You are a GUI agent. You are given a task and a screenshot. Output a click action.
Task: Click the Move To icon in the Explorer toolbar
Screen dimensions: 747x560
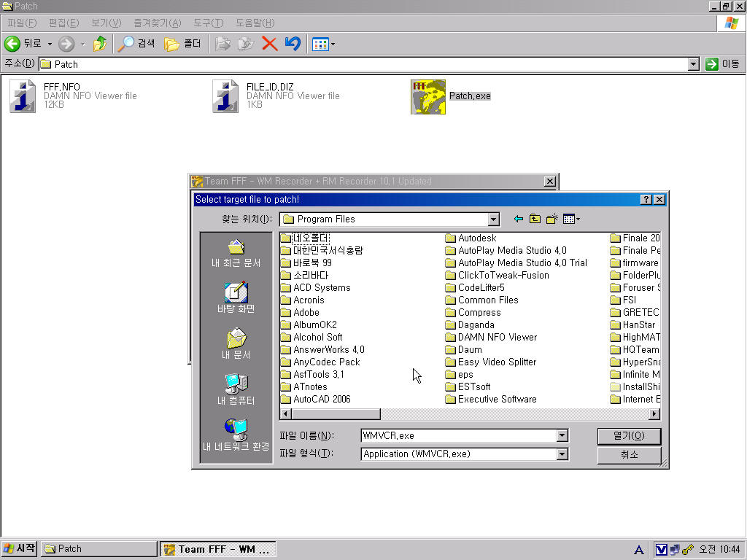[222, 44]
